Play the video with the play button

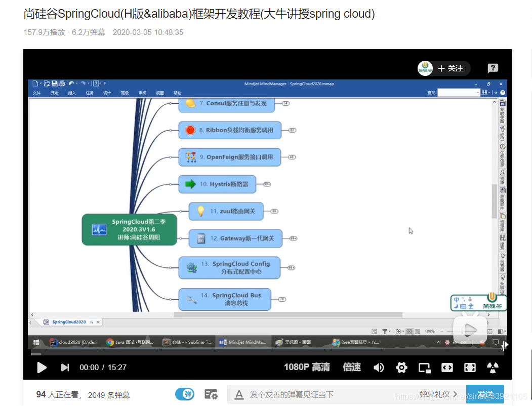coord(42,368)
